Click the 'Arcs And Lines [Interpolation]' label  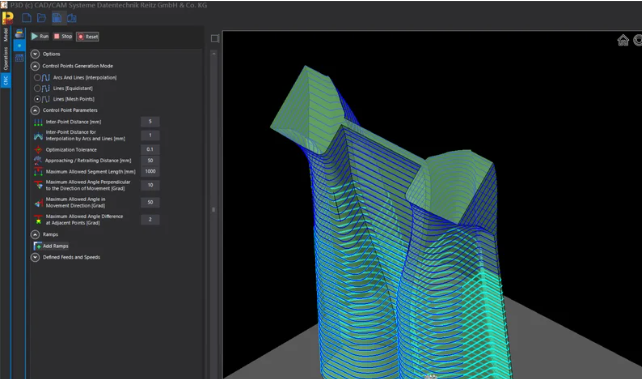[85, 77]
